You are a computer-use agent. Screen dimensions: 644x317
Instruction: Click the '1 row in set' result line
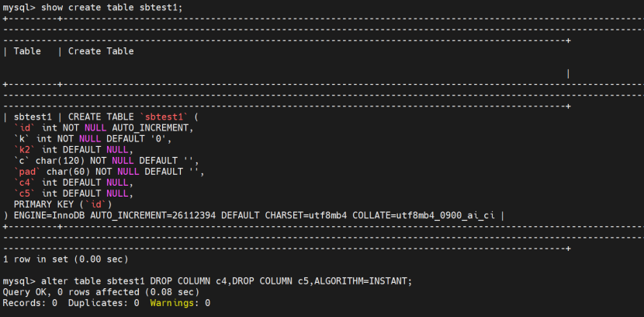(x=66, y=258)
